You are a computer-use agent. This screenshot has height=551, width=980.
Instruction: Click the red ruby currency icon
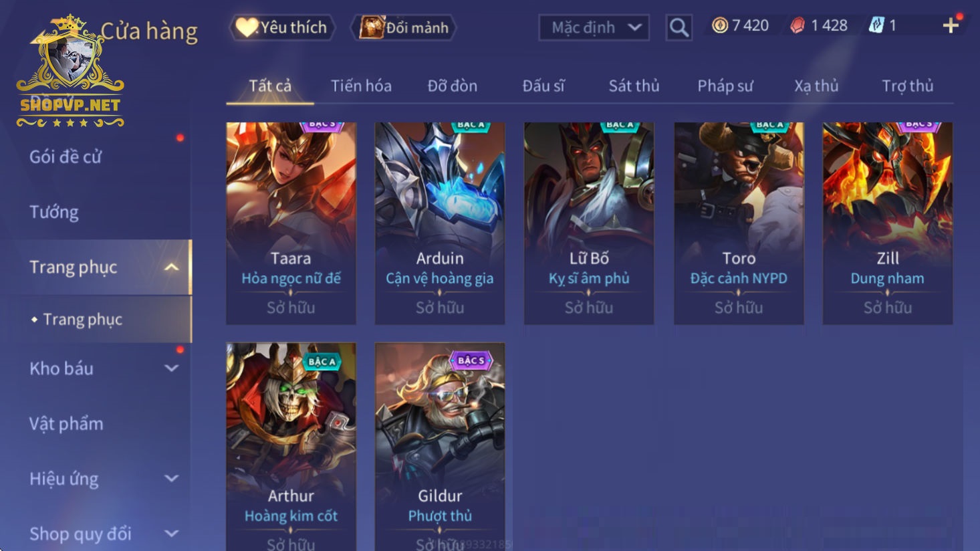798,25
